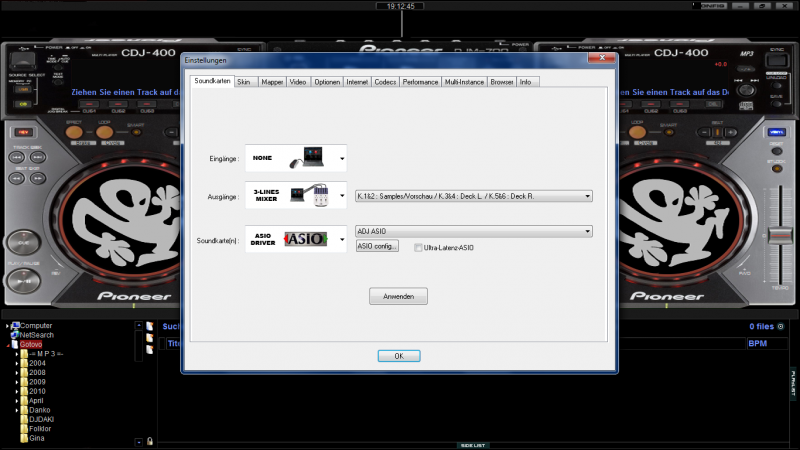Image resolution: width=800 pixels, height=450 pixels.
Task: Open the output channel assignment dropdown
Action: [588, 196]
